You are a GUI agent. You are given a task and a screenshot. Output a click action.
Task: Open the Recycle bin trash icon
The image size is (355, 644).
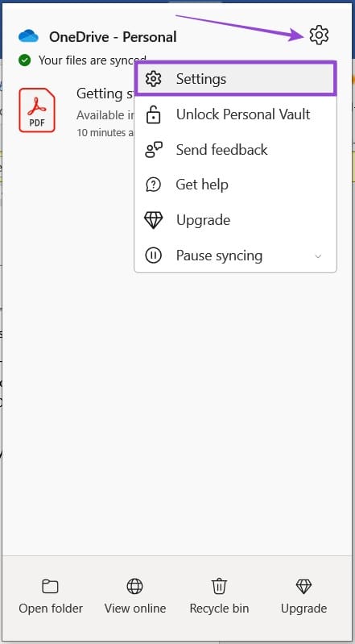click(x=219, y=586)
